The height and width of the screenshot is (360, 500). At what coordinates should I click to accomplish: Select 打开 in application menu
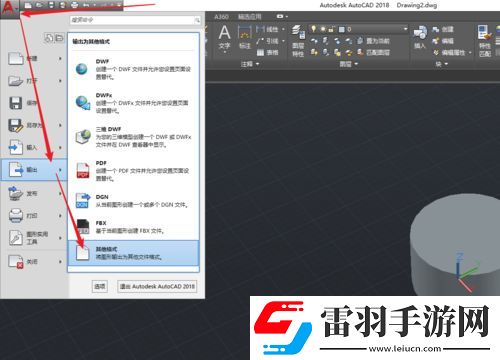tap(33, 81)
